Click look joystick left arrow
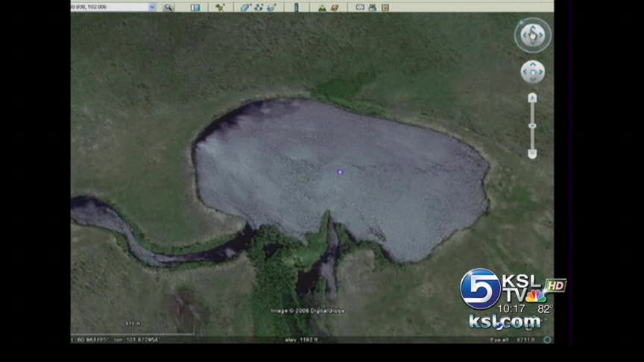 coord(524,35)
